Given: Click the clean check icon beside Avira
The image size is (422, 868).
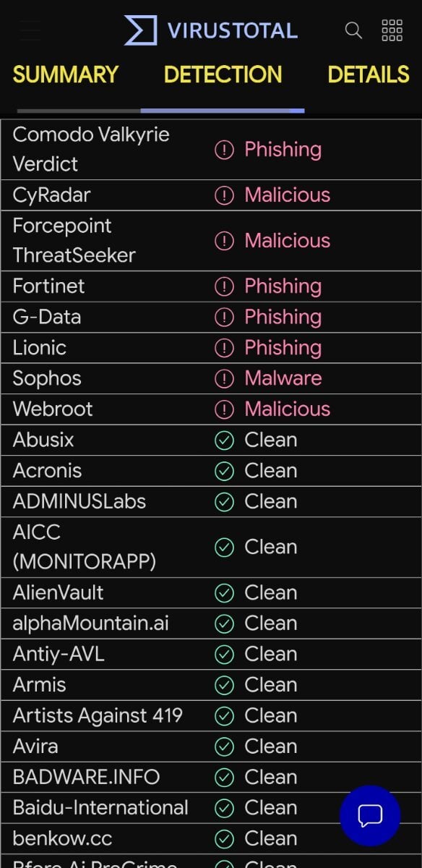Looking at the screenshot, I should point(225,746).
